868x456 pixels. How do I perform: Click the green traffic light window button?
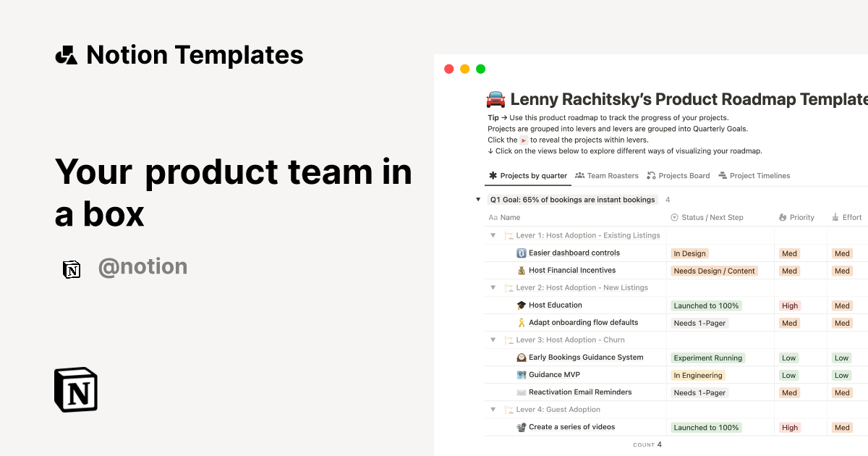point(480,69)
